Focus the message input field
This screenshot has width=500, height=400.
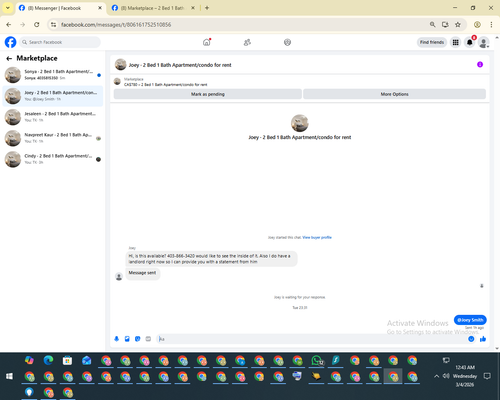pyautogui.click(x=312, y=339)
